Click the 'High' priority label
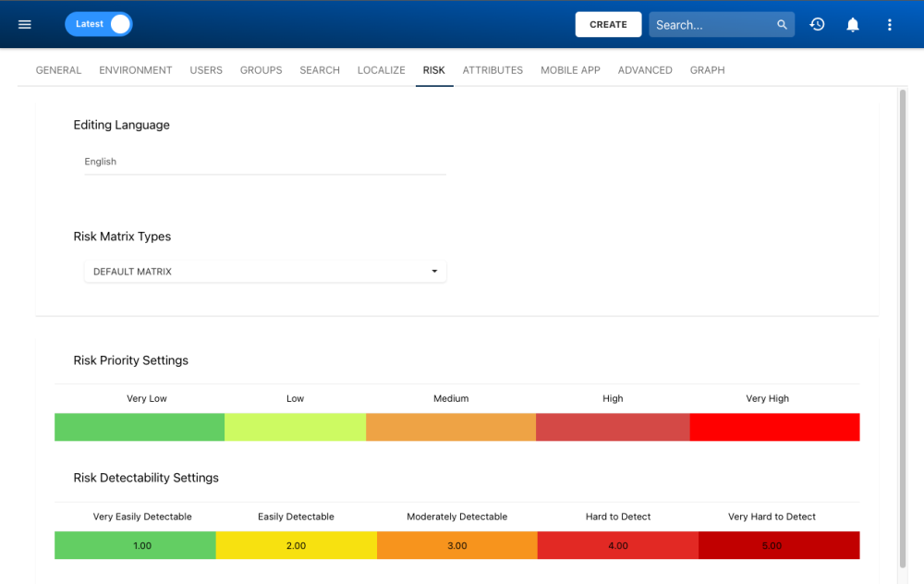 [x=613, y=398]
